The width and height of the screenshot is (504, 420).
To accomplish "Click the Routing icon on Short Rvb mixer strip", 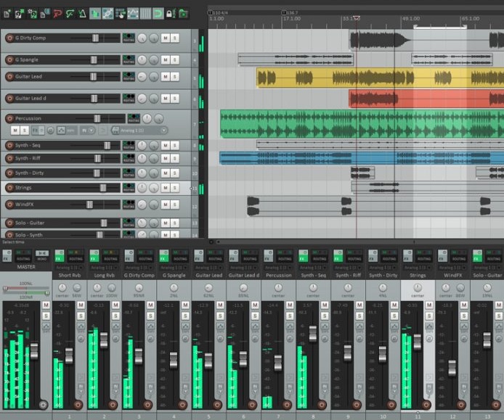I will coord(76,255).
